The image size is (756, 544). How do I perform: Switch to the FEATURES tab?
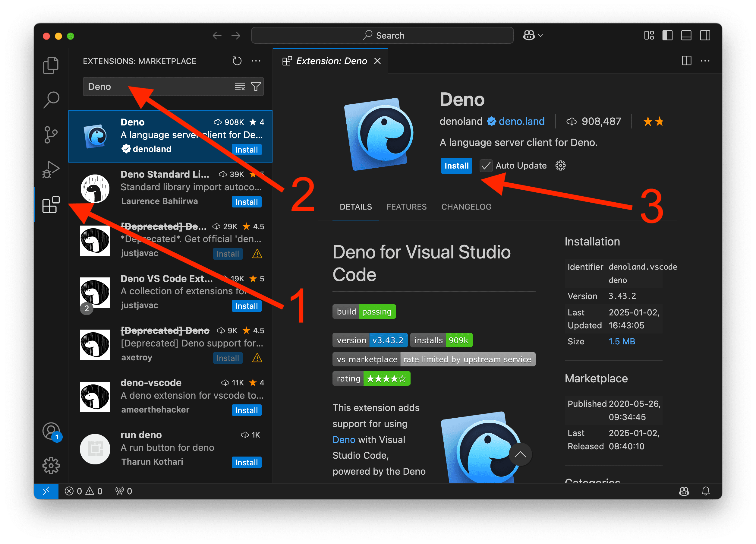(406, 207)
